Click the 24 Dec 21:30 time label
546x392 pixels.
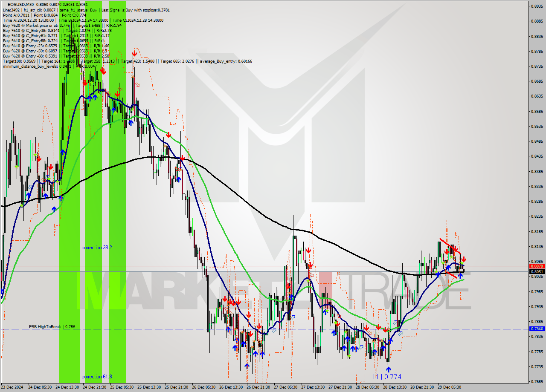tap(94, 387)
